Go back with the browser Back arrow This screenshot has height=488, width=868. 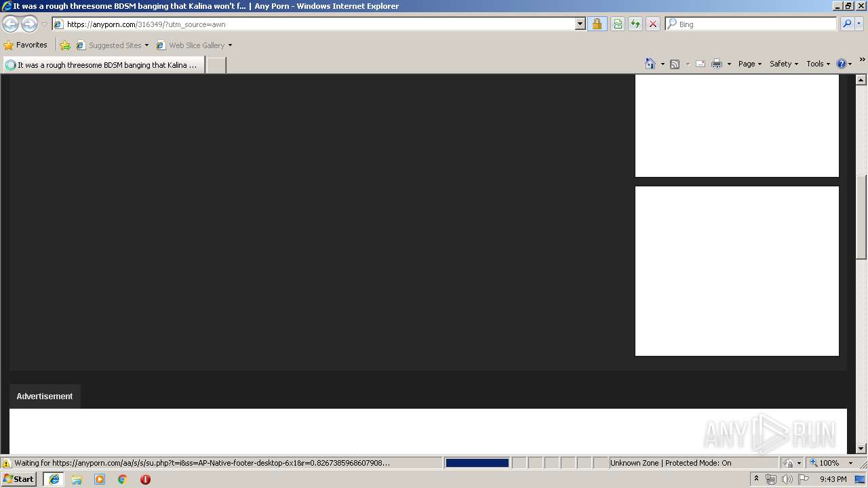pos(10,24)
